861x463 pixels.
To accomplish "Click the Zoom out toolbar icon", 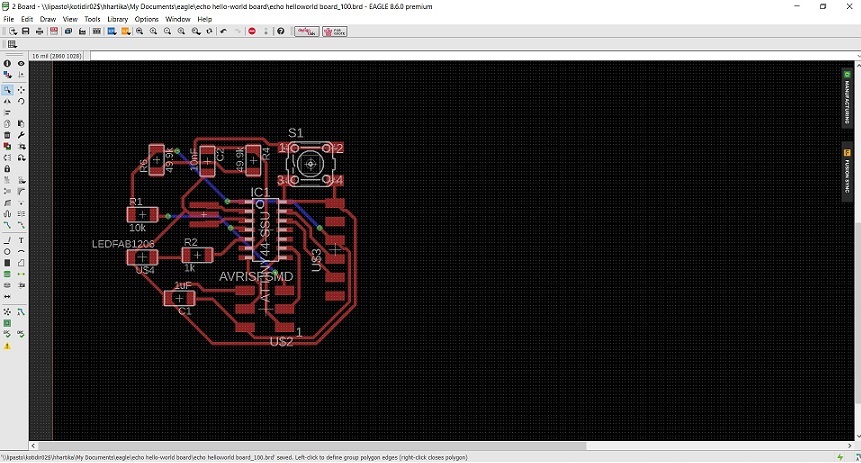I will (167, 31).
